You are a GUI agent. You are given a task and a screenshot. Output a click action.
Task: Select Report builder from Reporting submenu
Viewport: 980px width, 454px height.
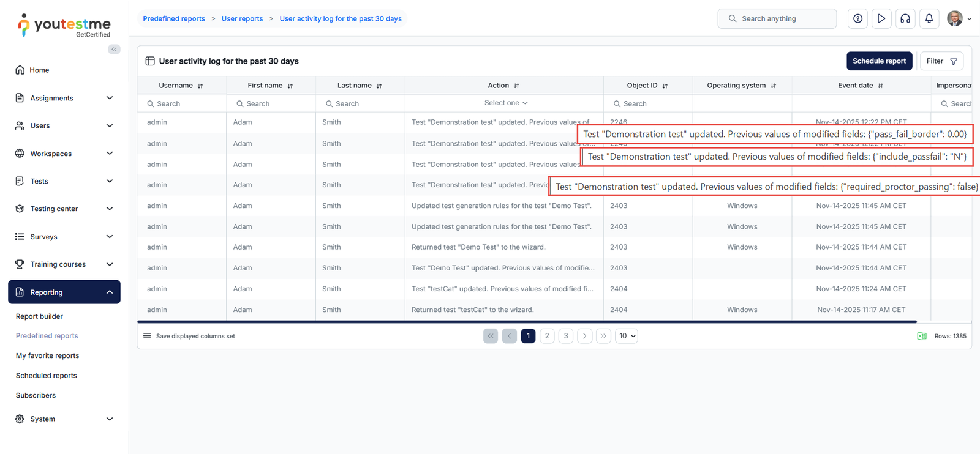[39, 316]
